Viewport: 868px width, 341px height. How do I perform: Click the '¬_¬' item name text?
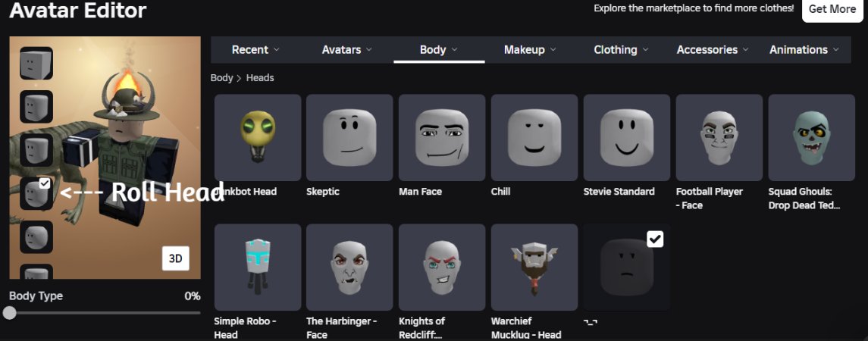click(x=590, y=321)
